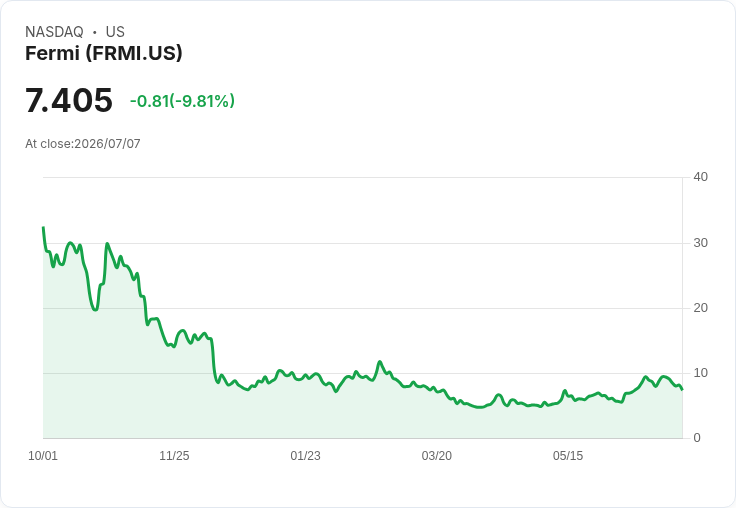Viewport: 736px width, 508px height.
Task: Click the final data point of the chart line
Action: (x=682, y=389)
